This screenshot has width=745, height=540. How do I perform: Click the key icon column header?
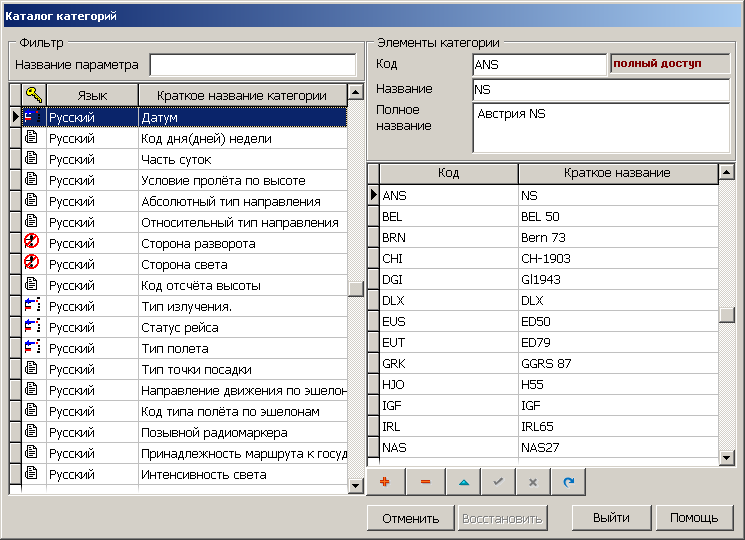coord(33,95)
